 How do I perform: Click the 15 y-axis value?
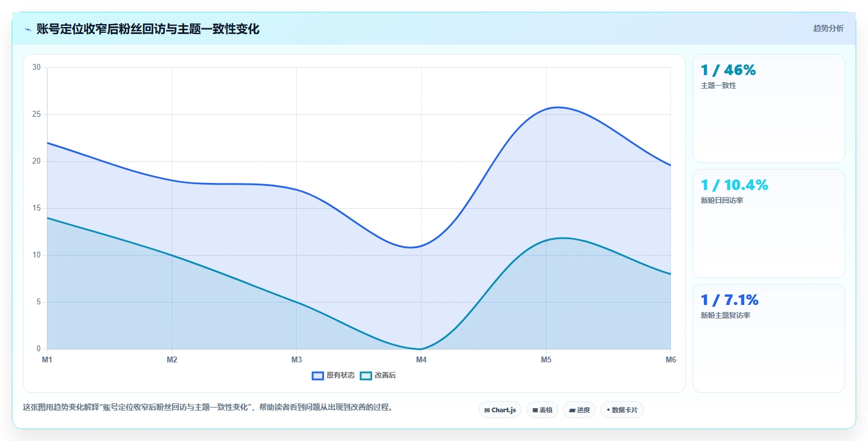click(36, 208)
